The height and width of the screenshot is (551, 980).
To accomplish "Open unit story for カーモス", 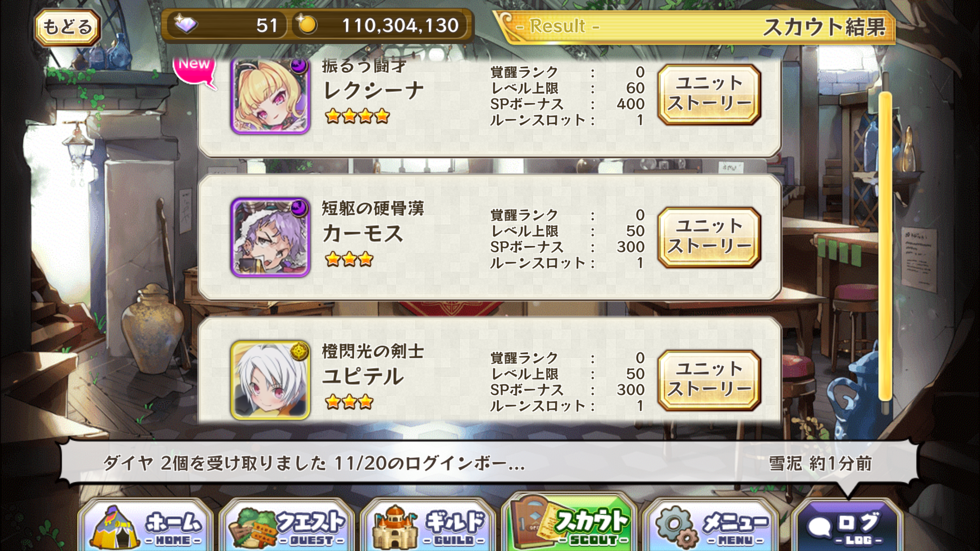I will (x=709, y=237).
